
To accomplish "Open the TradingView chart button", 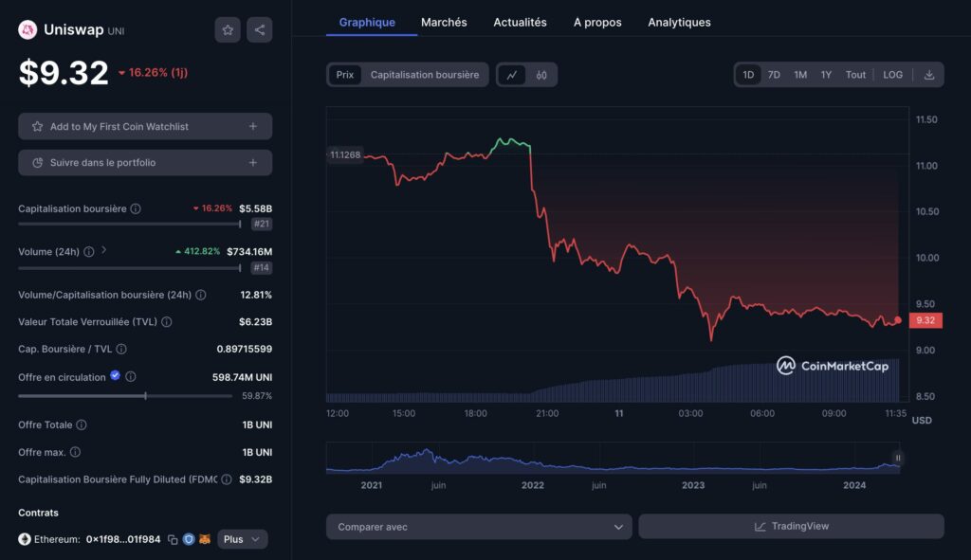I will pyautogui.click(x=791, y=527).
